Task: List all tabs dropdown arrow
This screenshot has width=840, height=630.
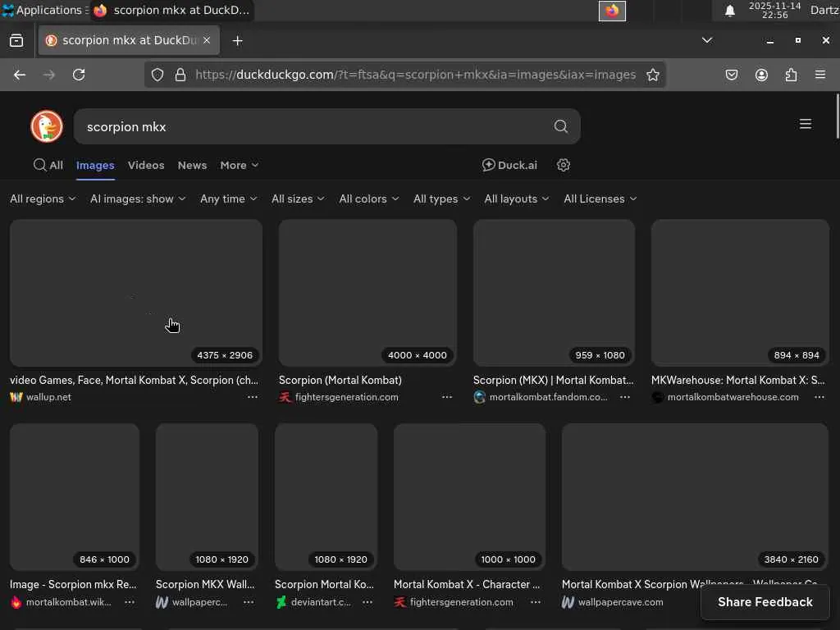Action: (x=707, y=40)
